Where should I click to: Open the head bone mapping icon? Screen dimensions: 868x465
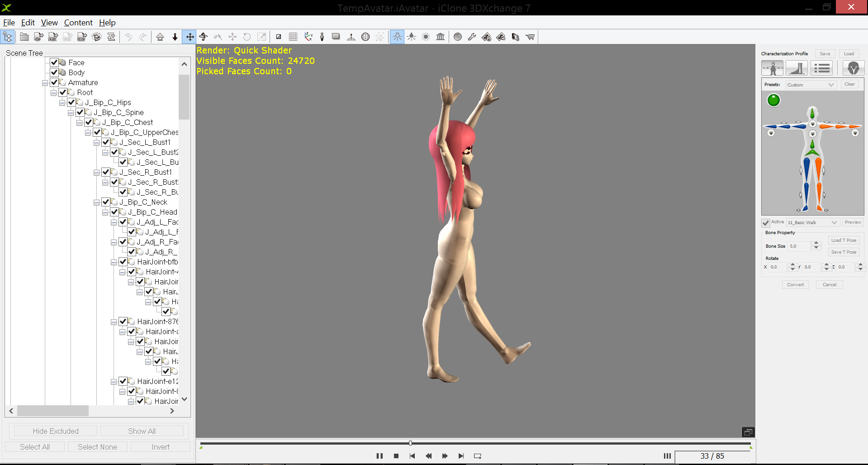tap(853, 68)
